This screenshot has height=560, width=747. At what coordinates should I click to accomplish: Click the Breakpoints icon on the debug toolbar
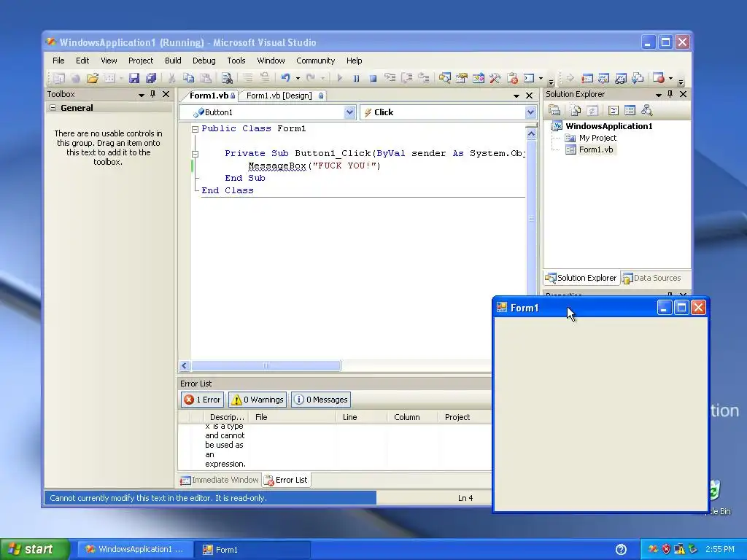[659, 78]
